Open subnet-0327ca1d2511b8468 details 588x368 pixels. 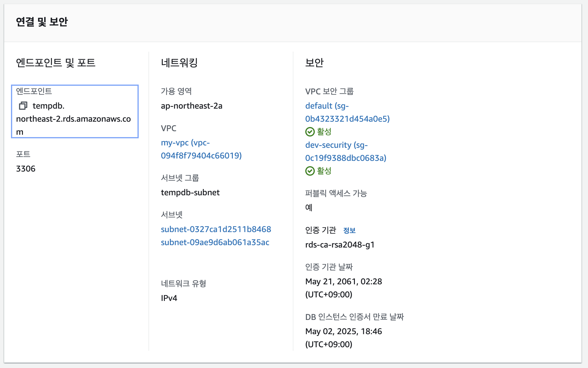coord(216,229)
